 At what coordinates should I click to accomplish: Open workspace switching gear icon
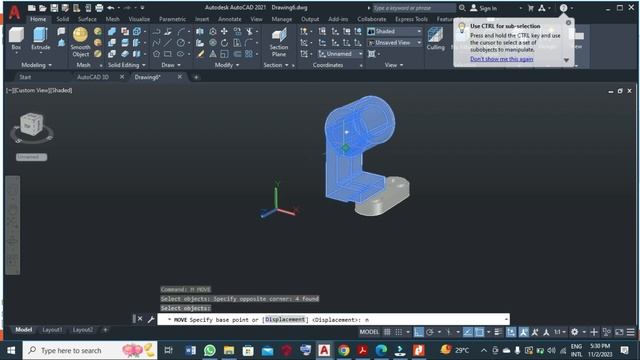click(575, 332)
